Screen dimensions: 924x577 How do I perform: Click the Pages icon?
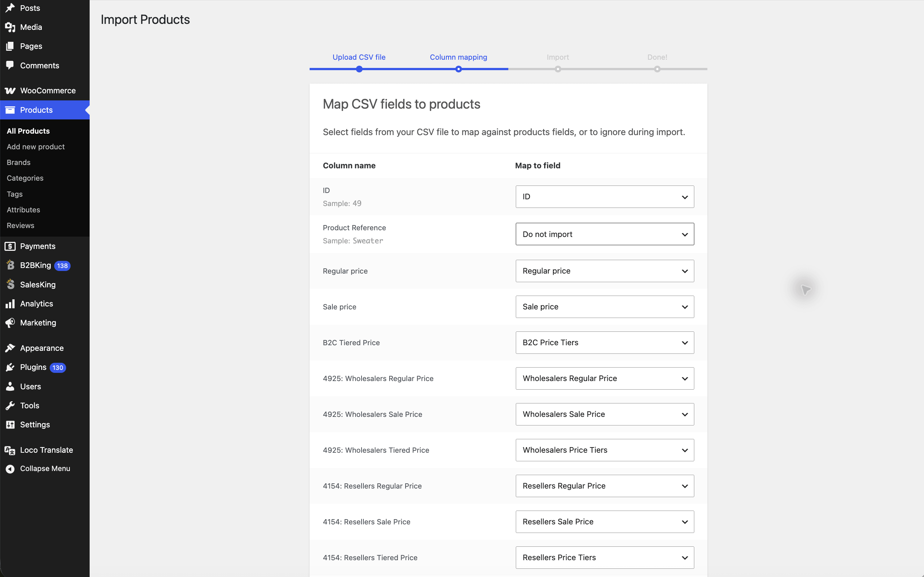point(10,46)
